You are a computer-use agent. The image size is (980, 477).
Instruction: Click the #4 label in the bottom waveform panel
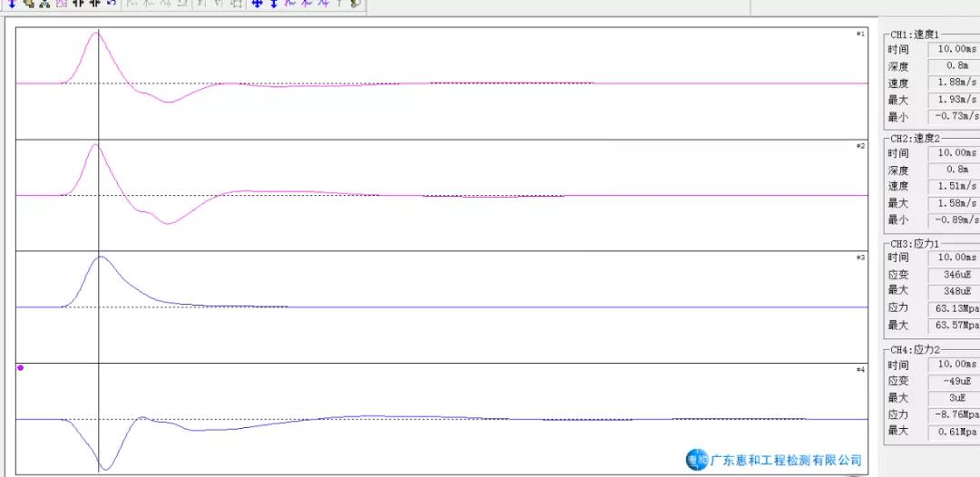[x=860, y=370]
